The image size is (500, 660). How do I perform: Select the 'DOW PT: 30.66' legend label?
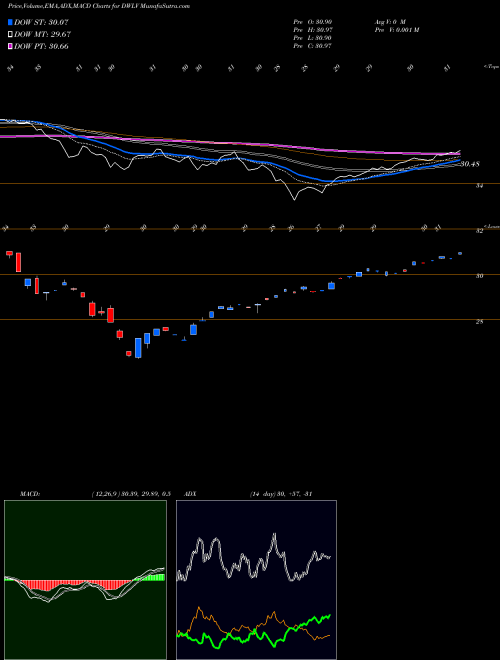pos(41,46)
